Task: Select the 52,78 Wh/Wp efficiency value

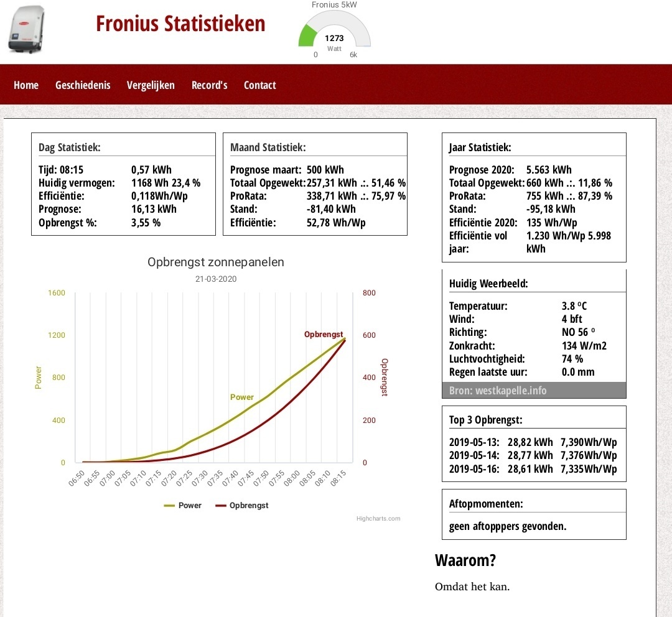Action: point(336,223)
